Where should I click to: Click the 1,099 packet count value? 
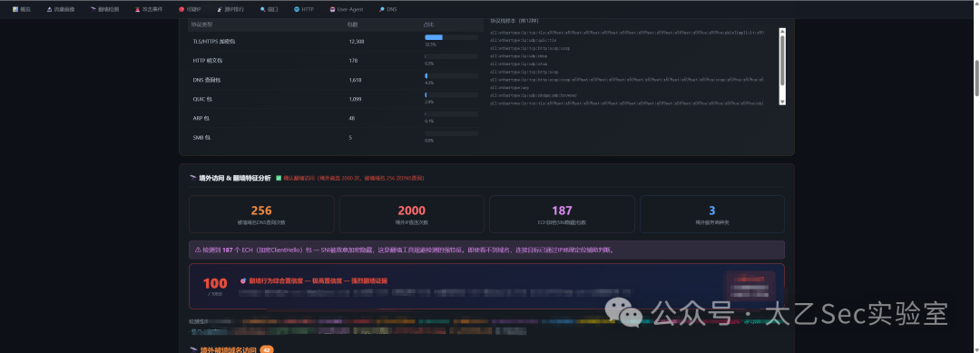[355, 99]
